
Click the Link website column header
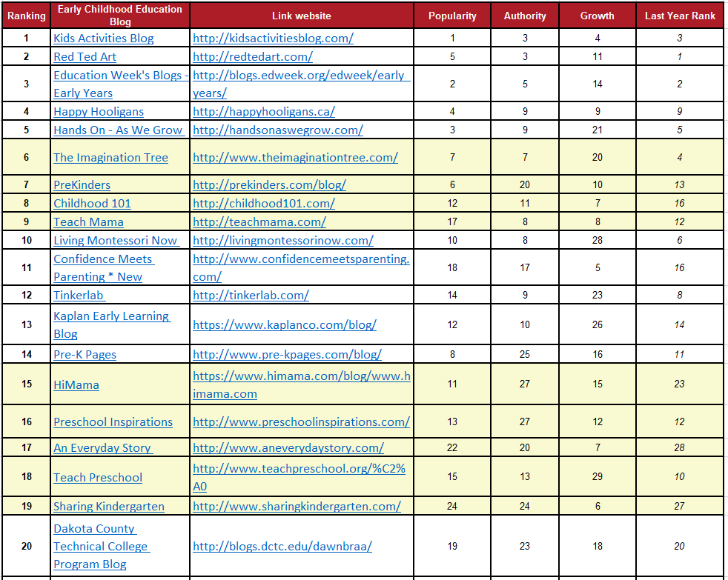point(301,16)
